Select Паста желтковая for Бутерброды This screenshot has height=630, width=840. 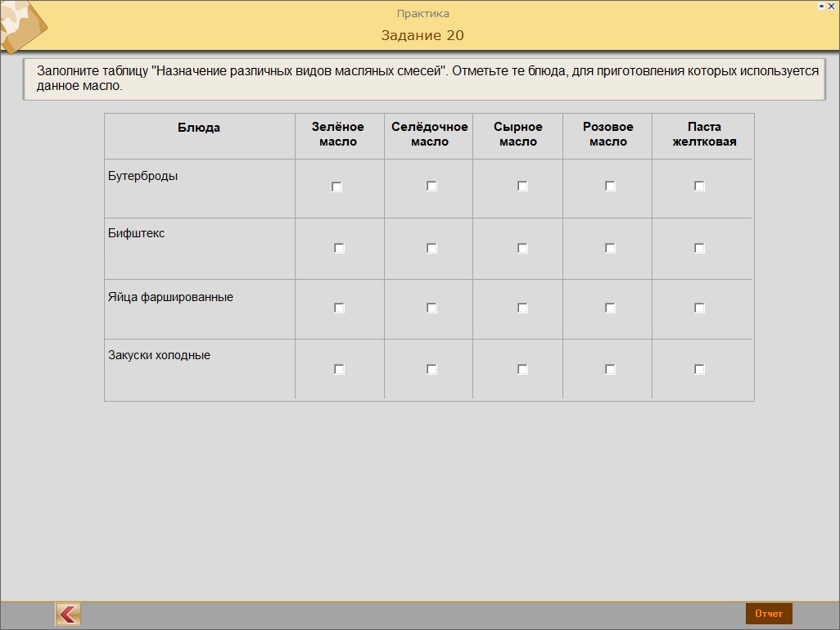click(699, 187)
